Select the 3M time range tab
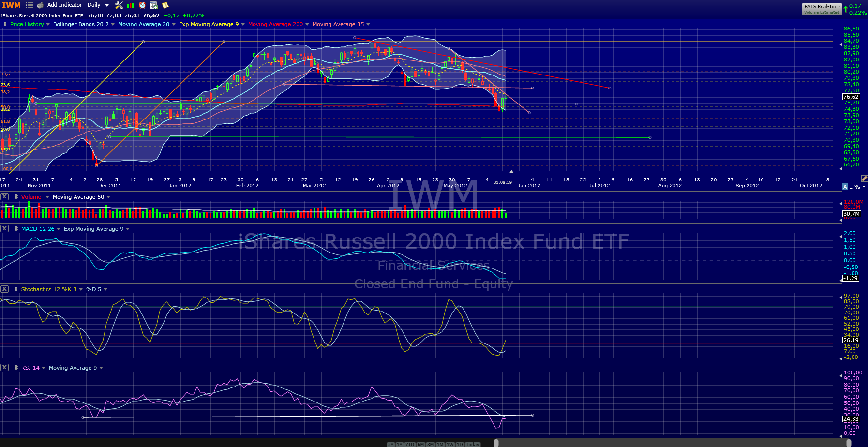Image resolution: width=868 pixels, height=447 pixels. 430,444
